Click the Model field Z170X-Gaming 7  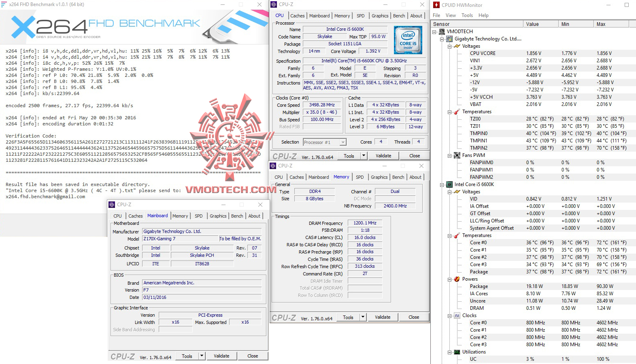pyautogui.click(x=180, y=239)
